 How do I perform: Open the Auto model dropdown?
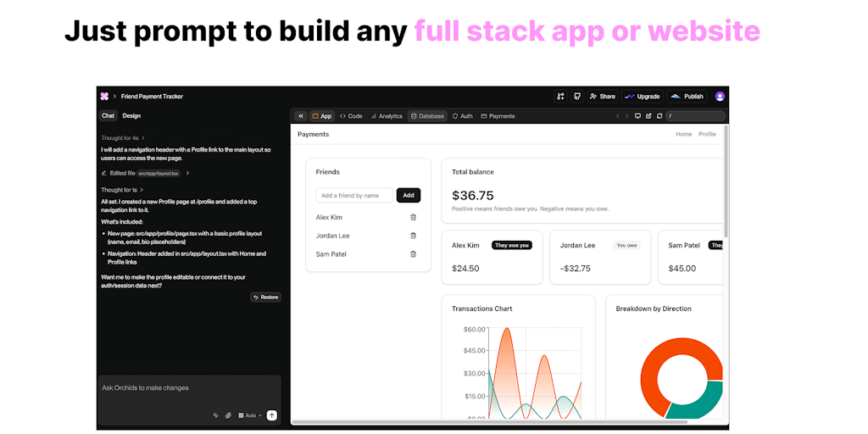250,415
